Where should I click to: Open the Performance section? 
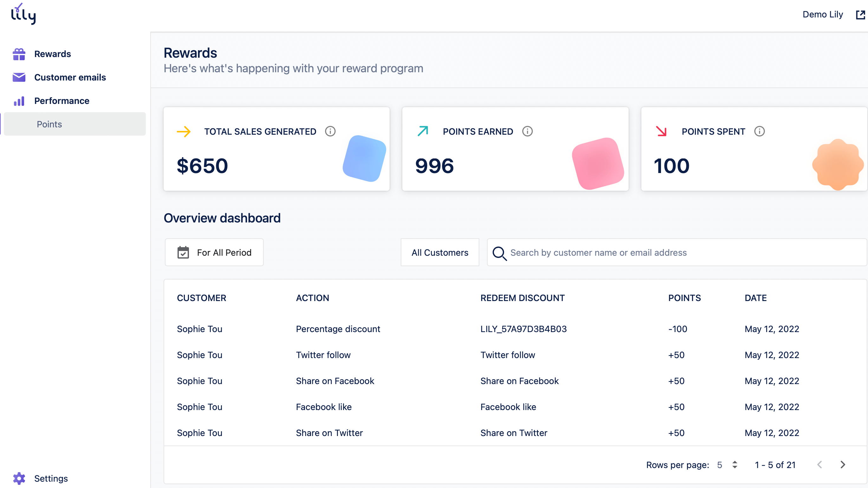coord(62,101)
